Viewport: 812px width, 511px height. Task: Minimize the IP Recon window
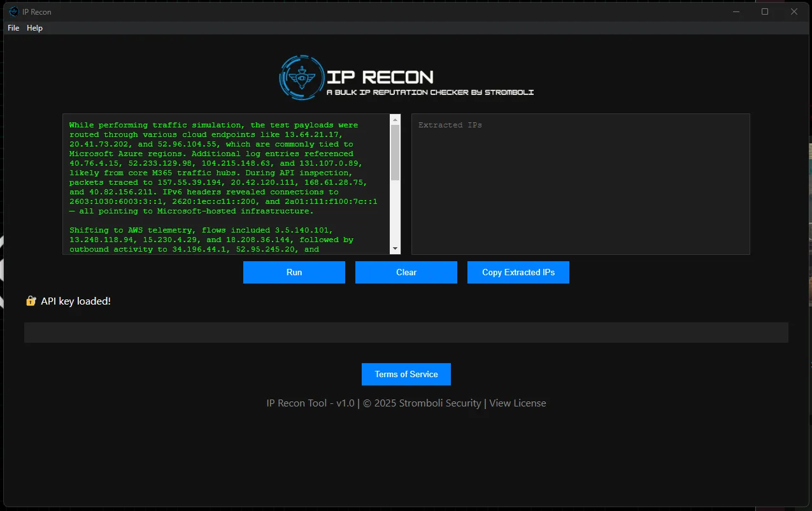736,11
